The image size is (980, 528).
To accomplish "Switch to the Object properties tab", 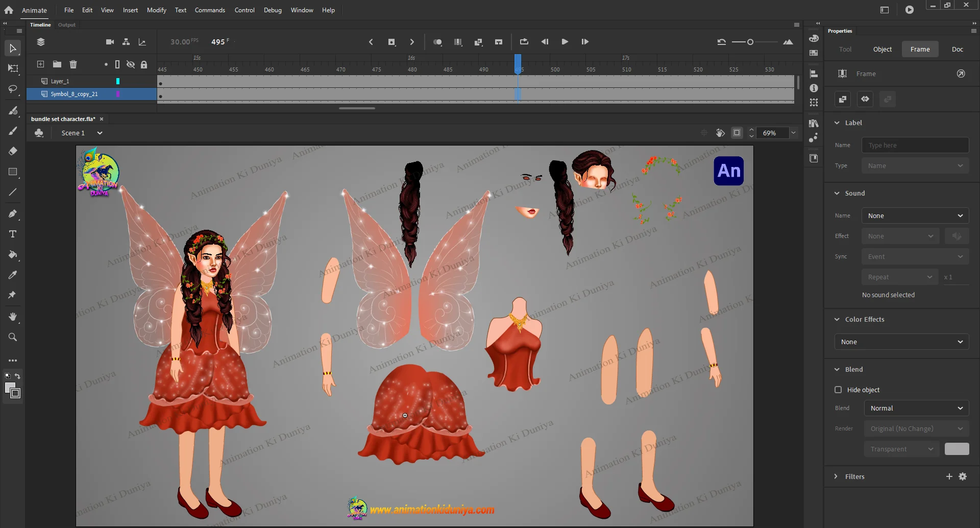I will point(882,50).
